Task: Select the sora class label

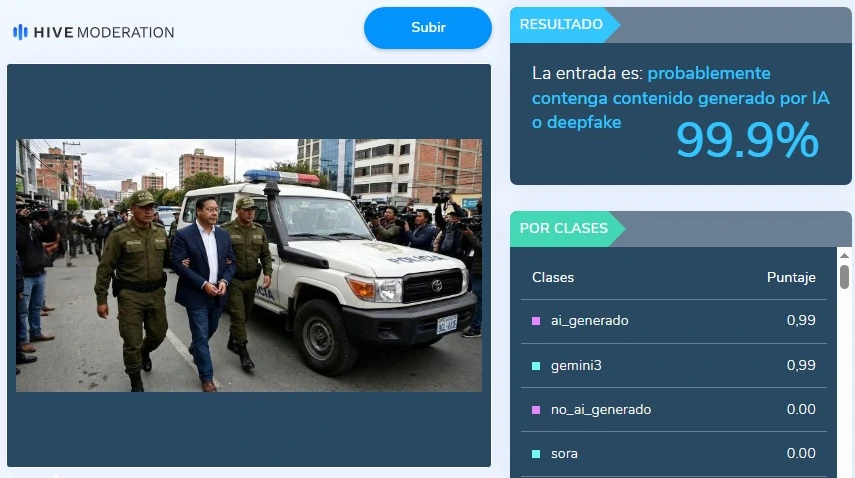Action: click(564, 454)
